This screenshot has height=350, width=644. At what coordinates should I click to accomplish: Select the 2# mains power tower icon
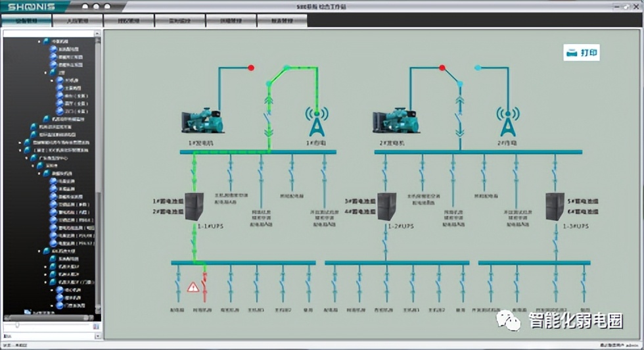[x=508, y=121]
